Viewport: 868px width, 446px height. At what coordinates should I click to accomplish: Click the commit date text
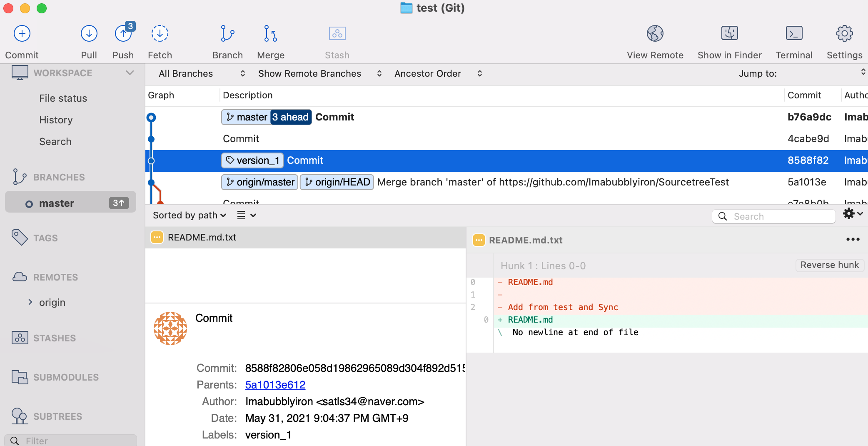click(x=327, y=418)
